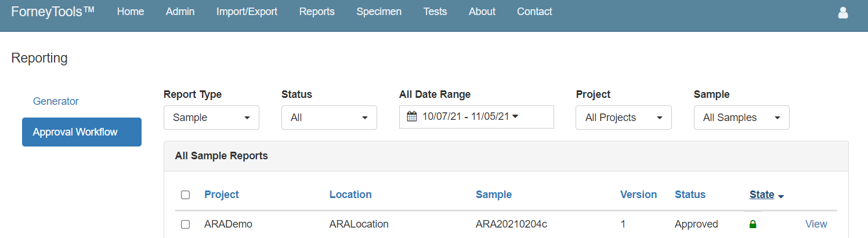This screenshot has height=238, width=868.
Task: Click the green lock state icon
Action: coord(753,224)
